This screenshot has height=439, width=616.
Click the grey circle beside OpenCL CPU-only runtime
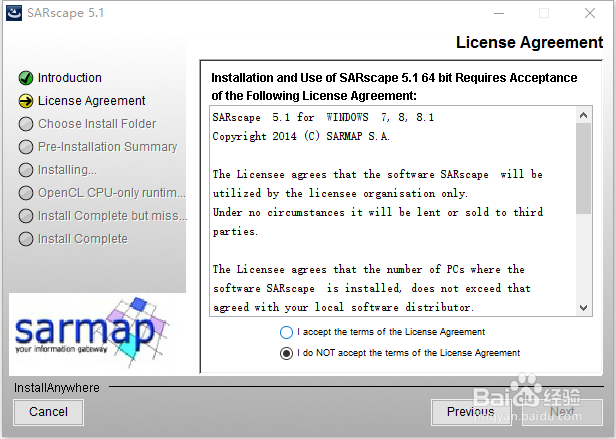(x=26, y=193)
